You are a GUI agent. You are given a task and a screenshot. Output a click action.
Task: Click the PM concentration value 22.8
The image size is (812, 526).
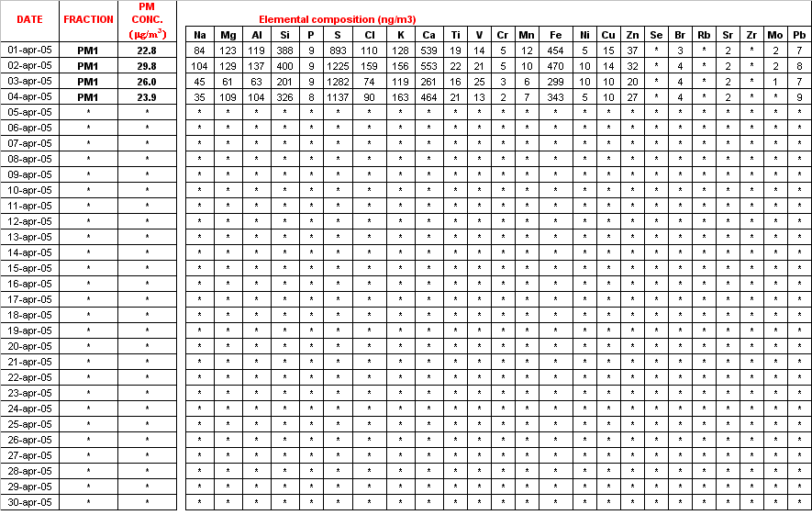[147, 50]
